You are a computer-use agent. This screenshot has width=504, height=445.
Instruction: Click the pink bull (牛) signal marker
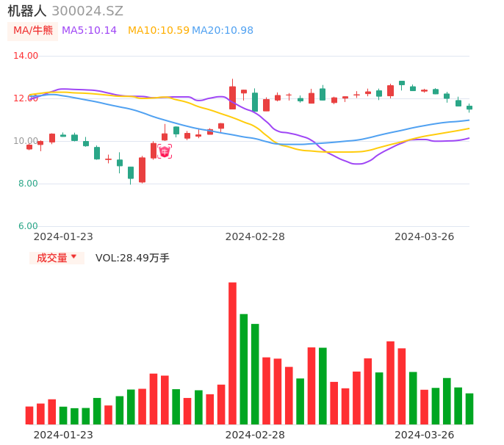tap(165, 151)
